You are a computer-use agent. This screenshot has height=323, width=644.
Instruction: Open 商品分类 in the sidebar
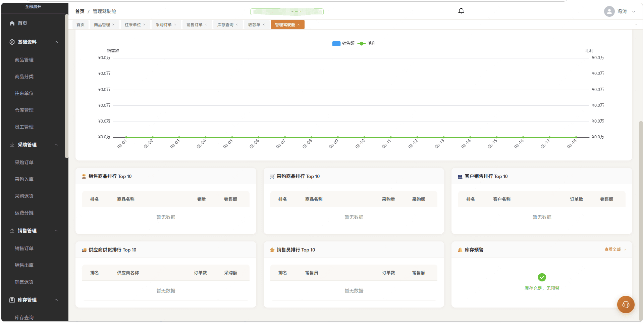[x=24, y=77]
